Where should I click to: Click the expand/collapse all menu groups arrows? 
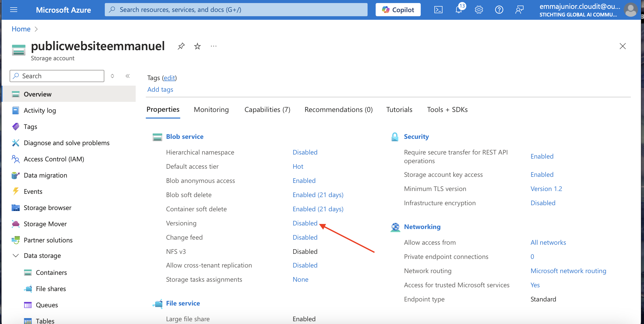pyautogui.click(x=112, y=76)
